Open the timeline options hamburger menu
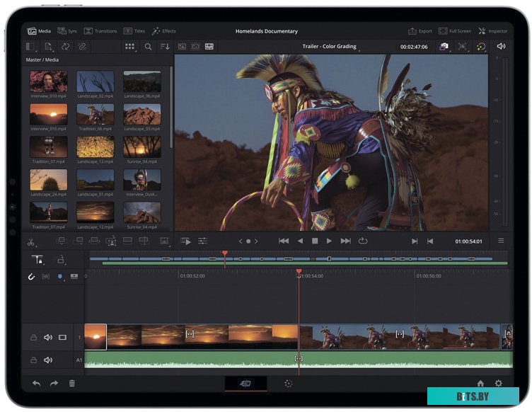This screenshot has height=412, width=532. tap(501, 241)
